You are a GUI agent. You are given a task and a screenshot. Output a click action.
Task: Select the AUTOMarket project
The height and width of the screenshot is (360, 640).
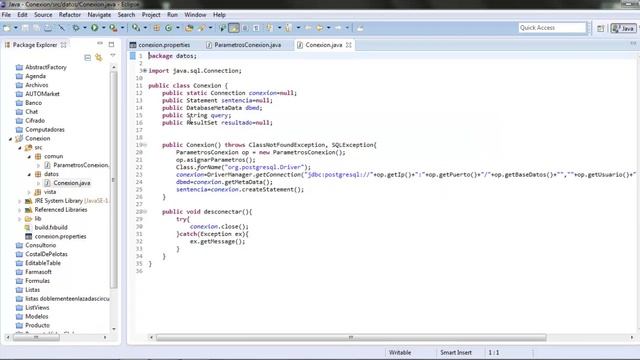click(42, 94)
